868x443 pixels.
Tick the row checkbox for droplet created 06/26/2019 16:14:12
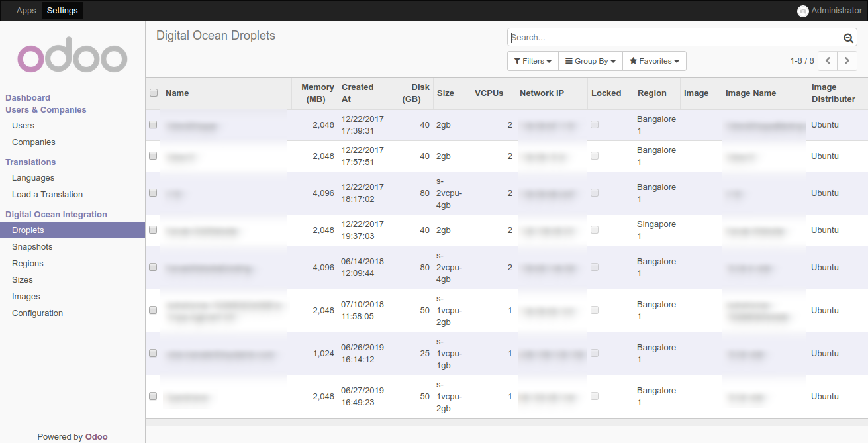[x=153, y=354]
